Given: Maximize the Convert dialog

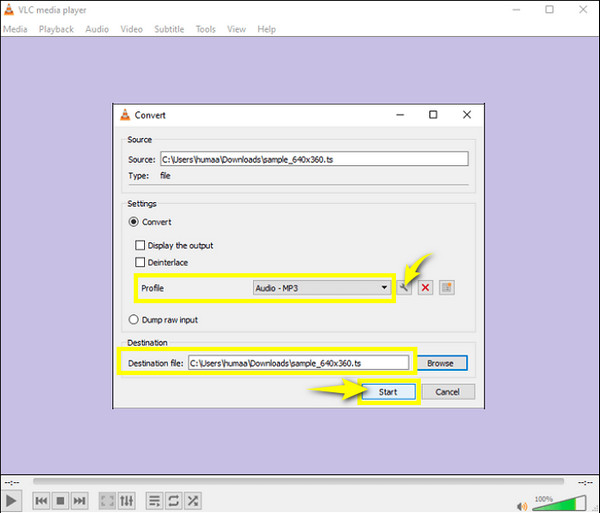Looking at the screenshot, I should pos(433,115).
